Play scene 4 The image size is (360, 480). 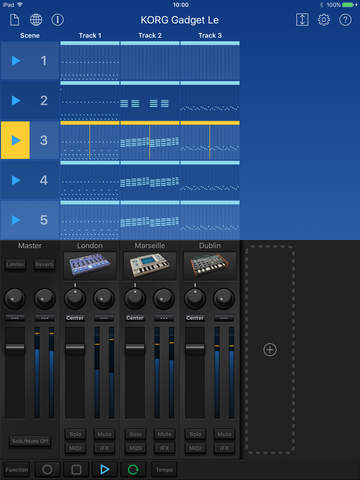coord(16,180)
